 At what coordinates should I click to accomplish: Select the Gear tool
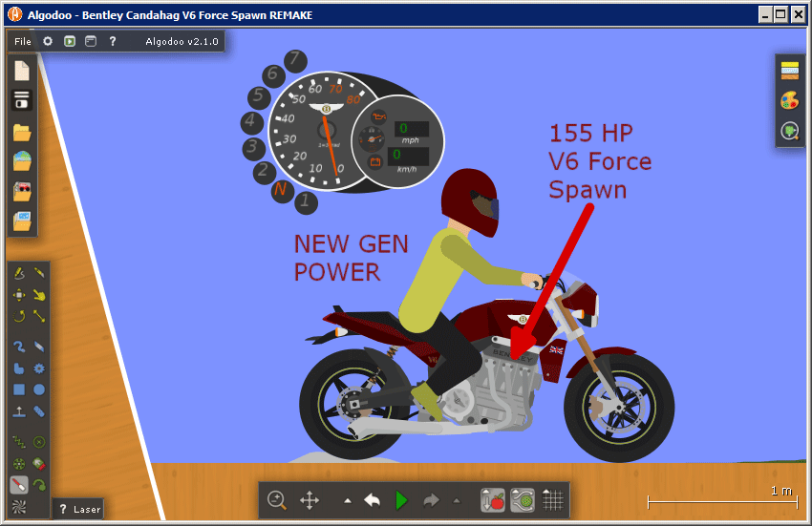tap(39, 368)
